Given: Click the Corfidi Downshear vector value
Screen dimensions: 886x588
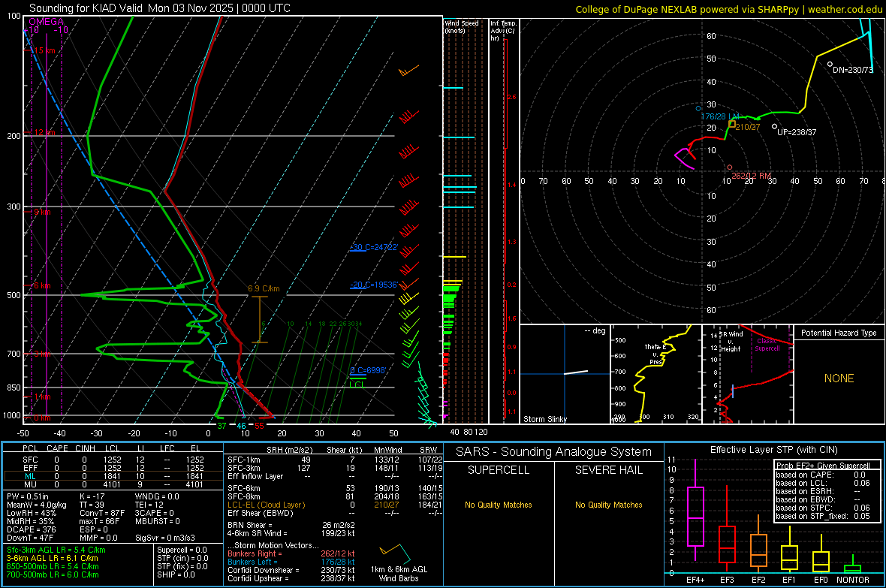Looking at the screenshot, I should pos(338,570).
